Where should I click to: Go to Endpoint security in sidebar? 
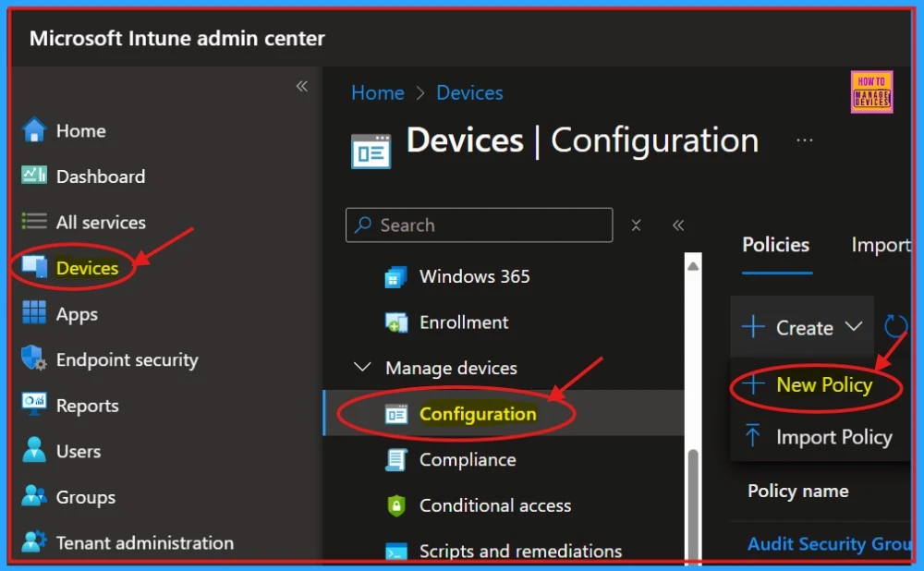tap(128, 359)
